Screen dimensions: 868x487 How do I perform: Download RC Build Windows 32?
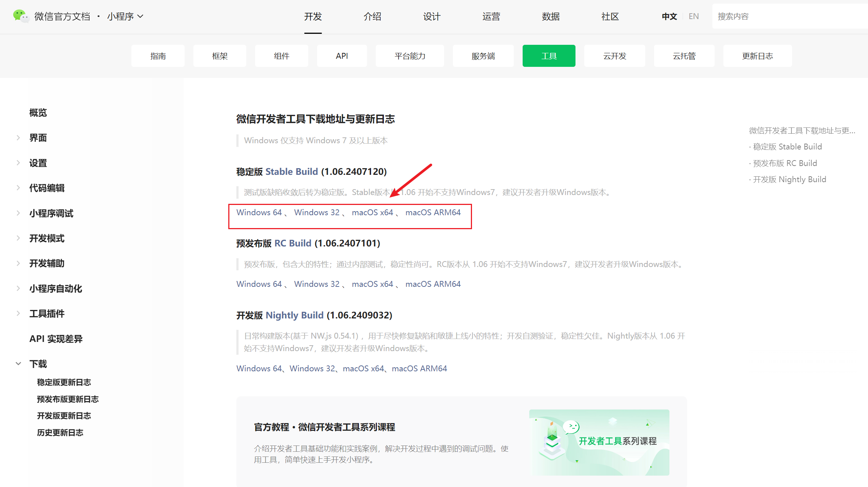click(316, 284)
